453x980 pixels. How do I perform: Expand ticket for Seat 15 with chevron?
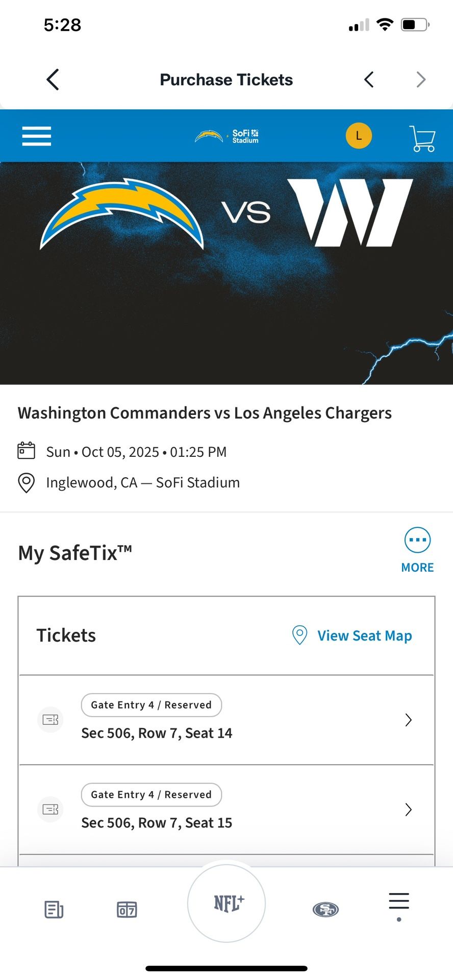(408, 810)
